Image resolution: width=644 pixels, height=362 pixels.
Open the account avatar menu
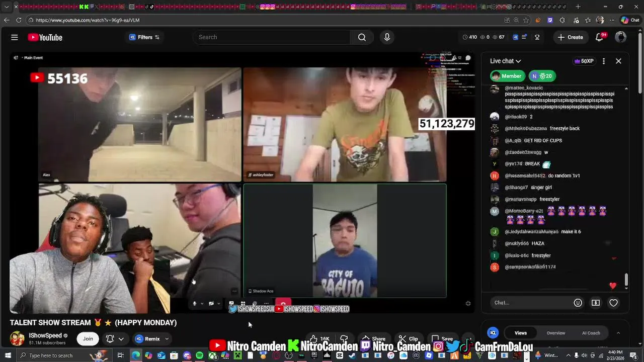point(620,37)
